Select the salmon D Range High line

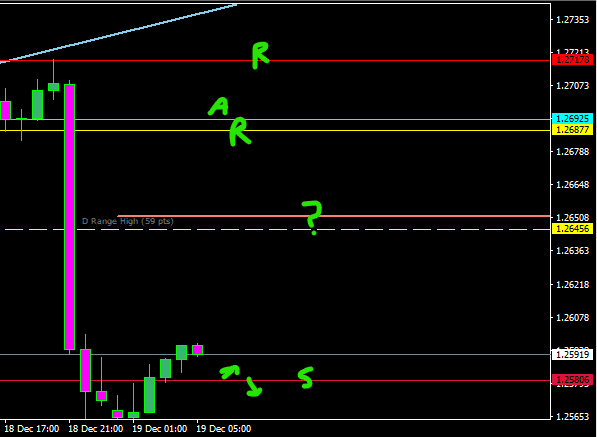tap(334, 216)
